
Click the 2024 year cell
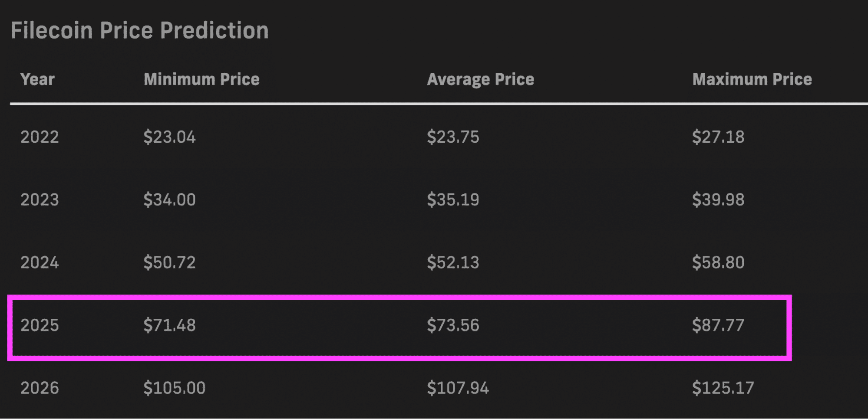click(40, 262)
